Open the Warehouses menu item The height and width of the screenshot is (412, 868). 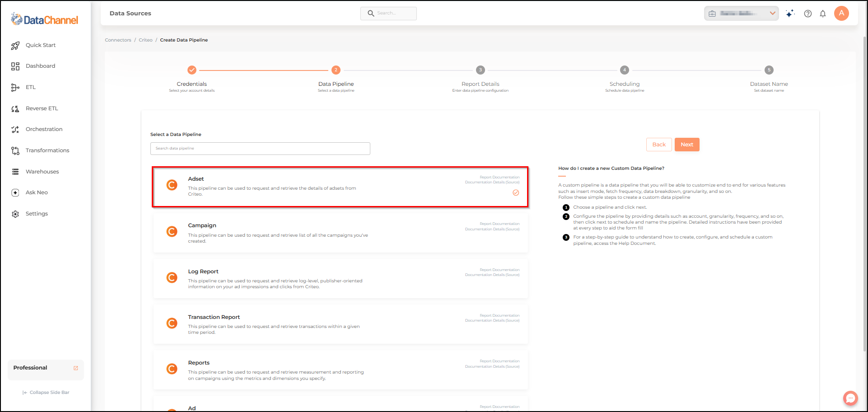(42, 172)
